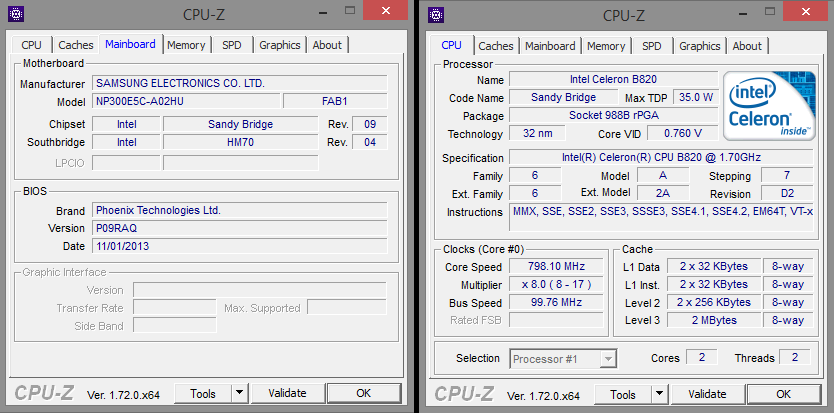
Task: Click OK button in right window
Action: click(783, 394)
